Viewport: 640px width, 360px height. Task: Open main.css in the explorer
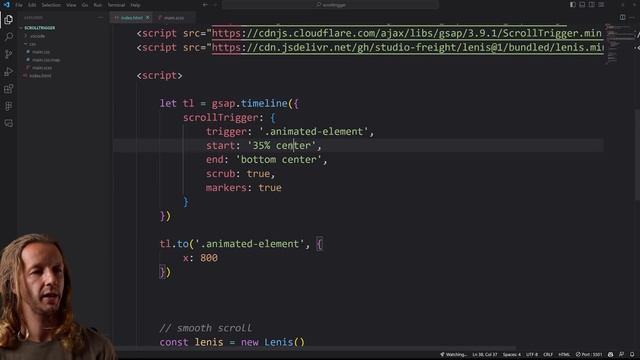[41, 52]
